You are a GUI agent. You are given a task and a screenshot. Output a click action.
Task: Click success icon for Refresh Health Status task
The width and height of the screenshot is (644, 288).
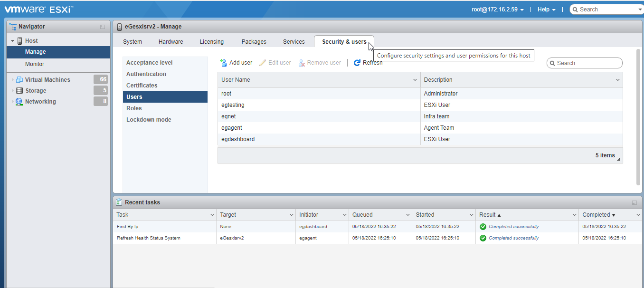click(x=483, y=238)
